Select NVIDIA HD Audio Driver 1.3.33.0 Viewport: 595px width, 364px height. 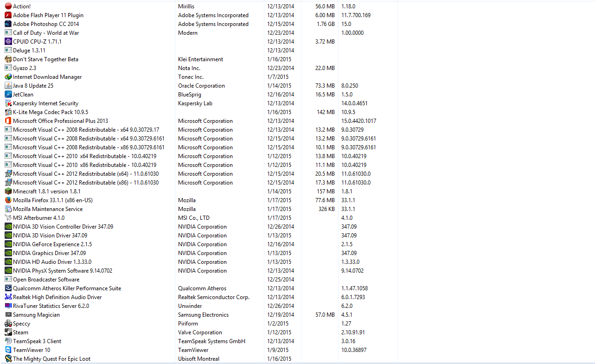pos(52,262)
